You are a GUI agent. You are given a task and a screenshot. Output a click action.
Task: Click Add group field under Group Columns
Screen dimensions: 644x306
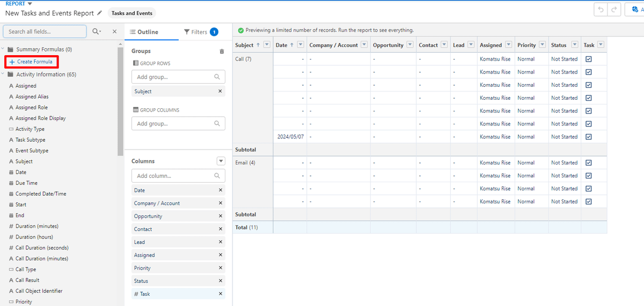178,123
